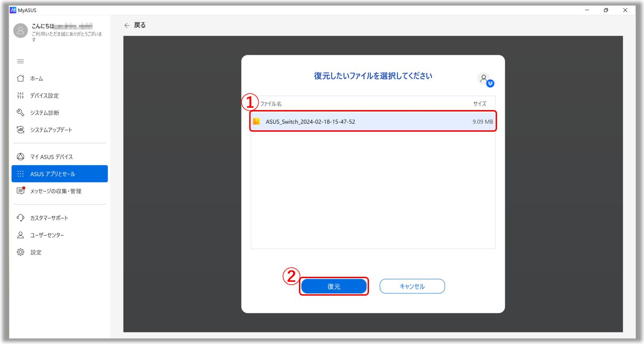
Task: Click the system update refresh icon
Action: coord(20,130)
